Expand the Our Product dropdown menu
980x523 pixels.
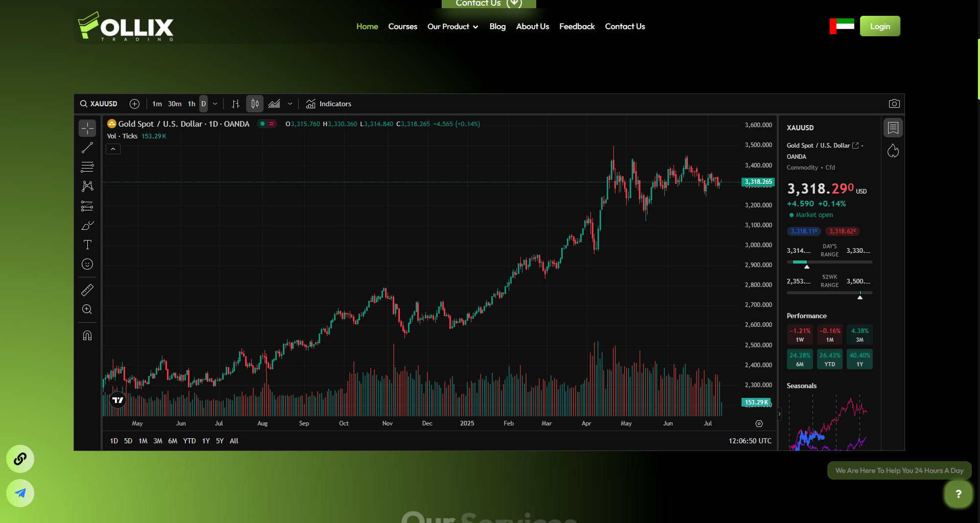(x=452, y=27)
